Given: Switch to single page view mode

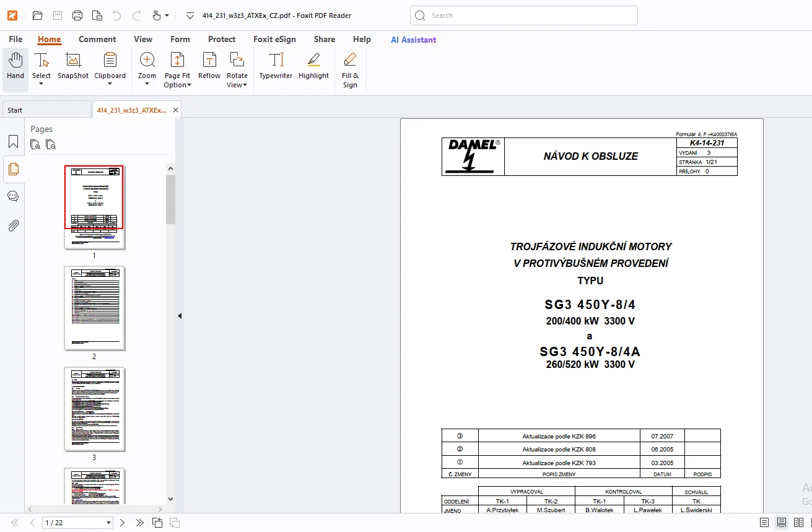Looking at the screenshot, I should (764, 523).
